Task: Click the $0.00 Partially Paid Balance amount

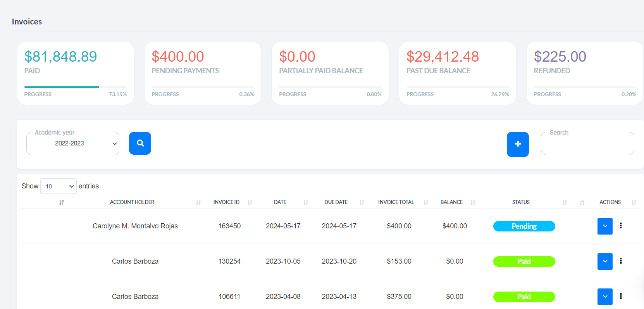Action: click(x=297, y=57)
